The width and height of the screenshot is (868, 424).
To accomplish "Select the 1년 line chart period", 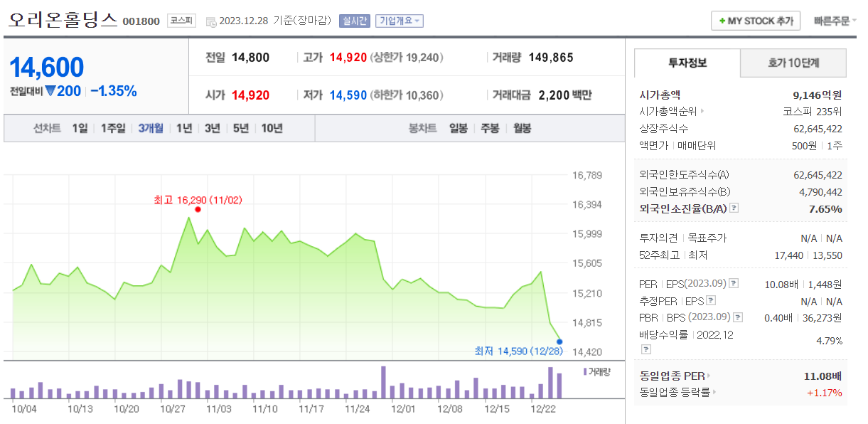I will (x=184, y=128).
